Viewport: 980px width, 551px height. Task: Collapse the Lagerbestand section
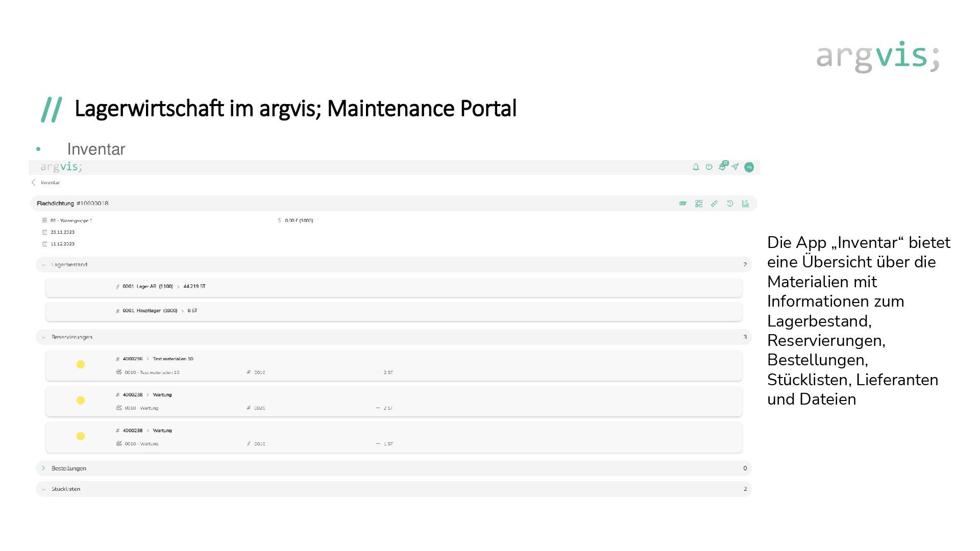[x=43, y=265]
